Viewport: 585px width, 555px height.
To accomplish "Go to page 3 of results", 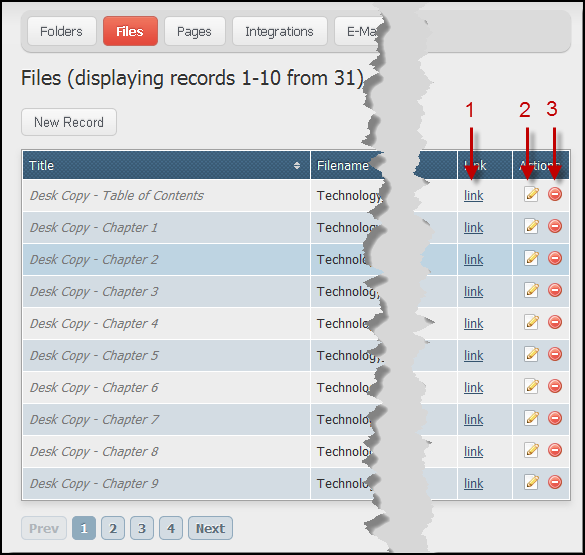I will coord(142,528).
